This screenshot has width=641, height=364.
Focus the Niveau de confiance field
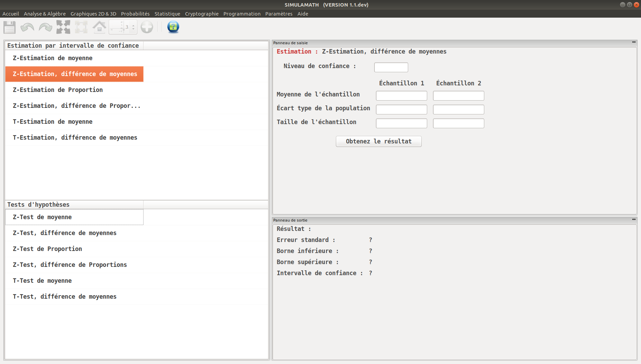pyautogui.click(x=391, y=67)
